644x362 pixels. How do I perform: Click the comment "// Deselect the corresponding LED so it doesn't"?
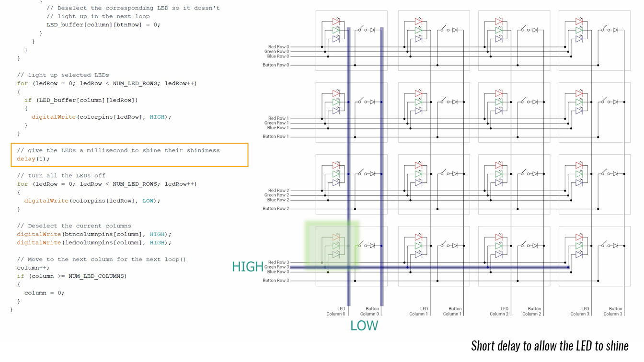(x=133, y=8)
